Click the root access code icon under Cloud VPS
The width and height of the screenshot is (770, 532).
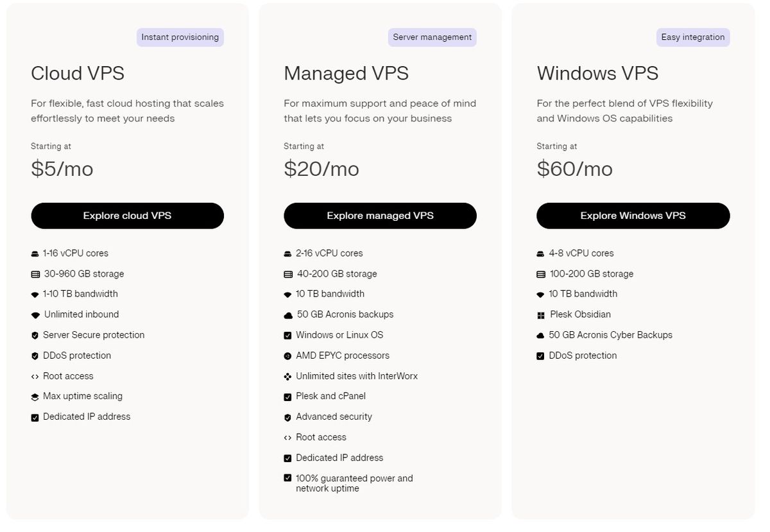pyautogui.click(x=35, y=376)
